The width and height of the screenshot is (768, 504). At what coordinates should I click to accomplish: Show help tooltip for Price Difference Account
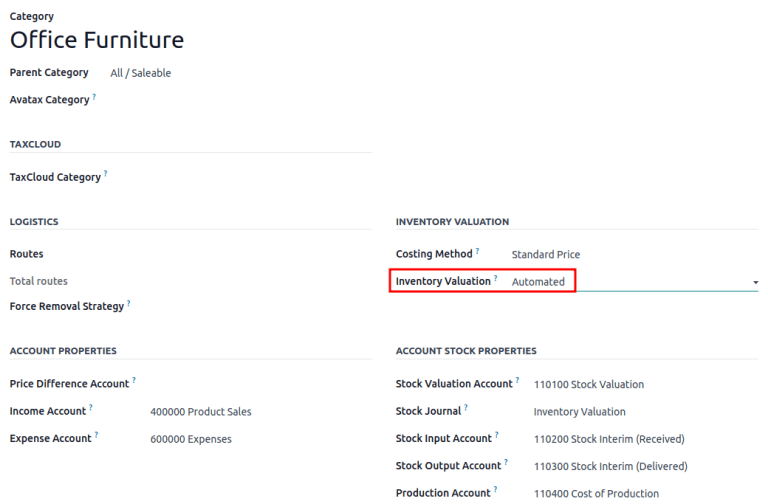pos(134,381)
